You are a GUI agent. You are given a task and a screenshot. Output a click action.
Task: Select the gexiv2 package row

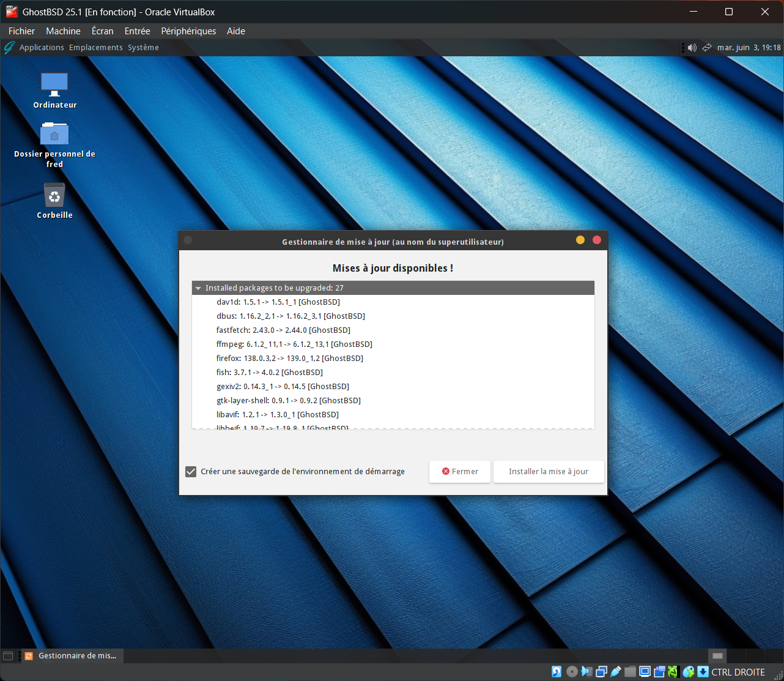(393, 387)
